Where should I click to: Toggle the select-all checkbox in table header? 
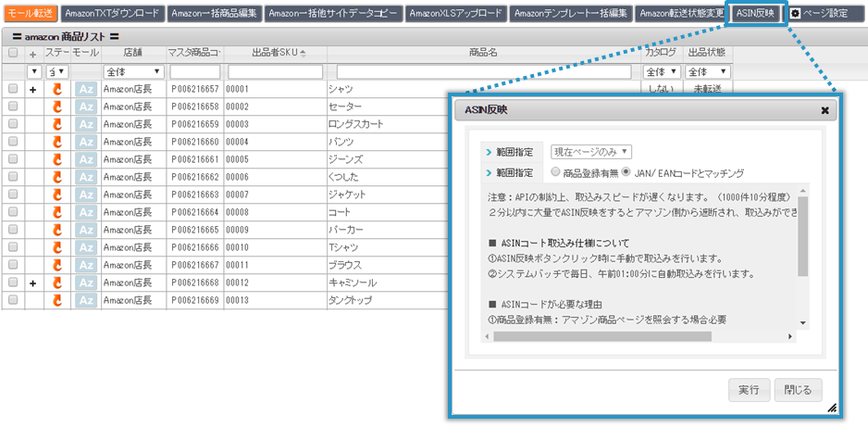tap(13, 53)
